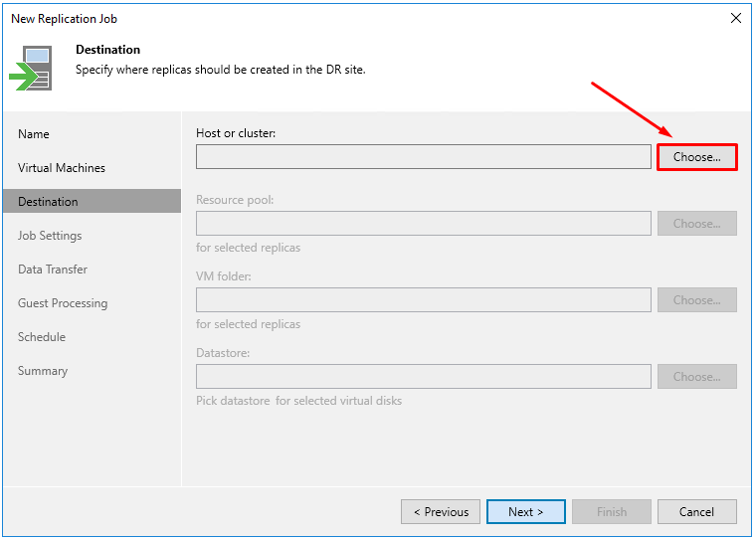The height and width of the screenshot is (540, 756).
Task: Go to the Schedule step
Action: 42,336
